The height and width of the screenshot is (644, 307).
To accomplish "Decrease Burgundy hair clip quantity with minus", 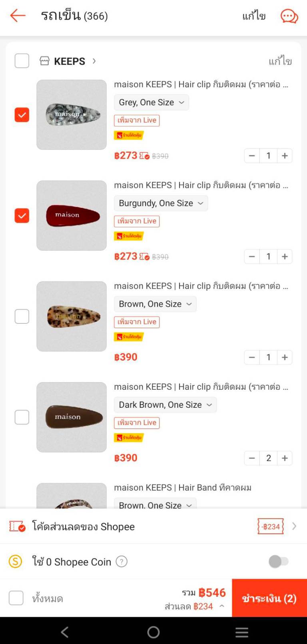I will click(x=252, y=257).
